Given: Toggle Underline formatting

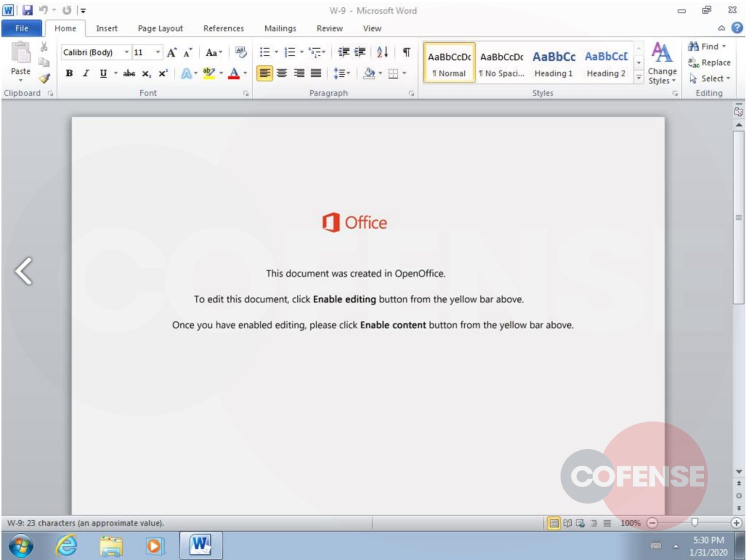Looking at the screenshot, I should (x=103, y=73).
